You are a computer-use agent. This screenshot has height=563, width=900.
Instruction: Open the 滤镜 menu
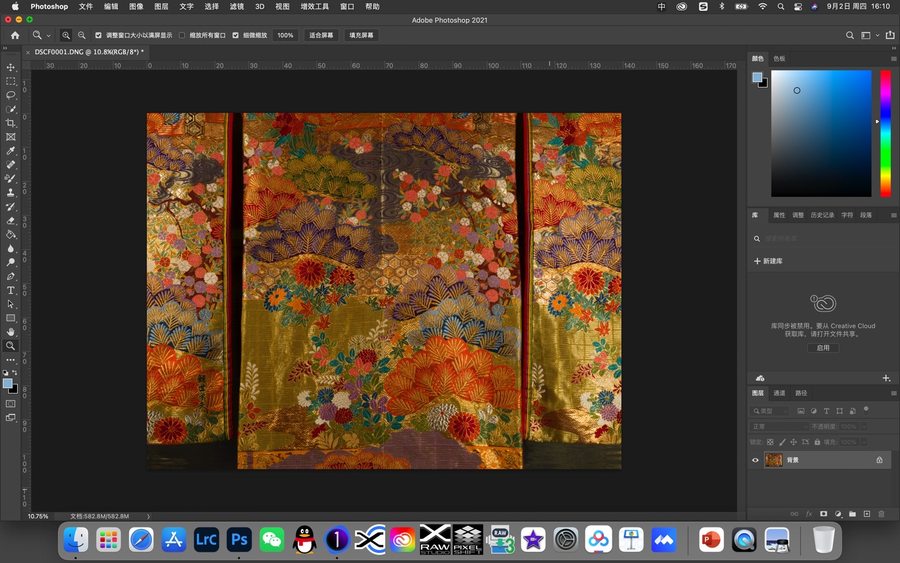pos(237,6)
